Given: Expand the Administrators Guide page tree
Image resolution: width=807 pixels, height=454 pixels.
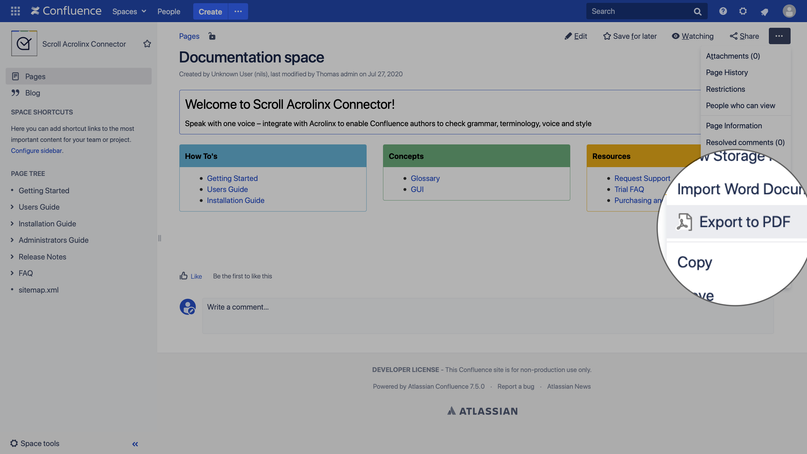Looking at the screenshot, I should pos(12,240).
